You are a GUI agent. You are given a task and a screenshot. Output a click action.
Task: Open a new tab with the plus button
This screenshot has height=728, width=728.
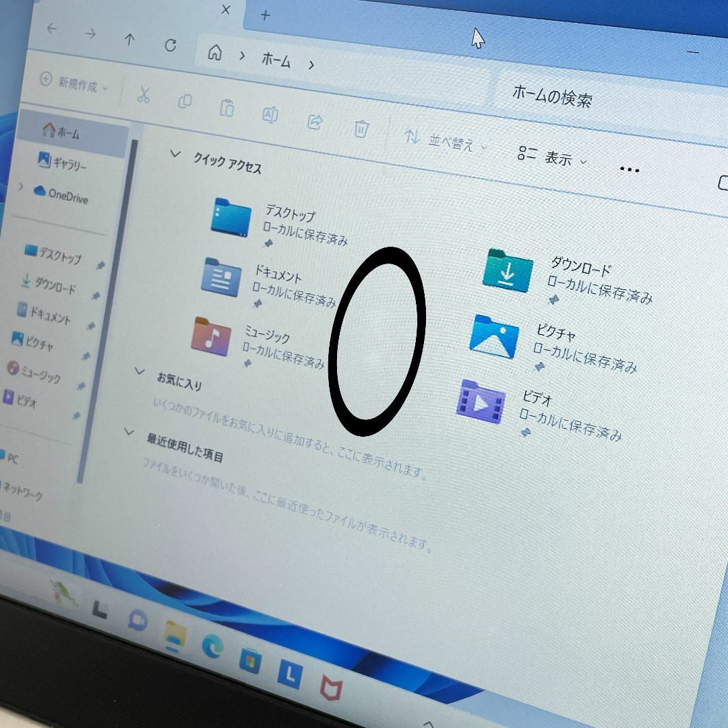pos(265,16)
